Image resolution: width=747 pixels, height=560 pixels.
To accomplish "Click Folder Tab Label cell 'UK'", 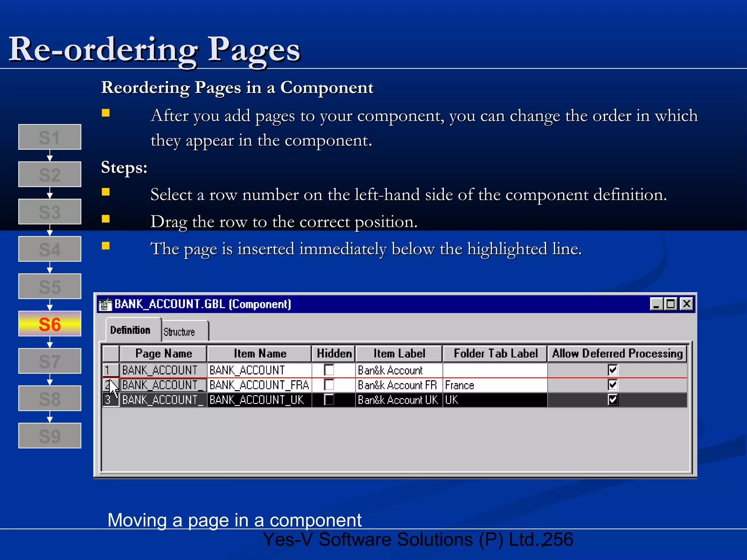I will pos(495,400).
